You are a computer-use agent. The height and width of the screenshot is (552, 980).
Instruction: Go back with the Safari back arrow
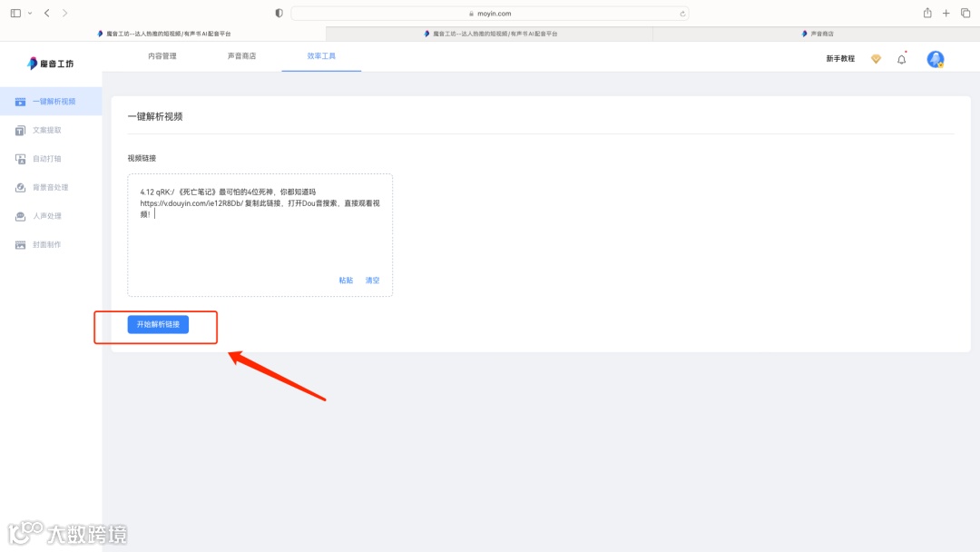pos(47,13)
